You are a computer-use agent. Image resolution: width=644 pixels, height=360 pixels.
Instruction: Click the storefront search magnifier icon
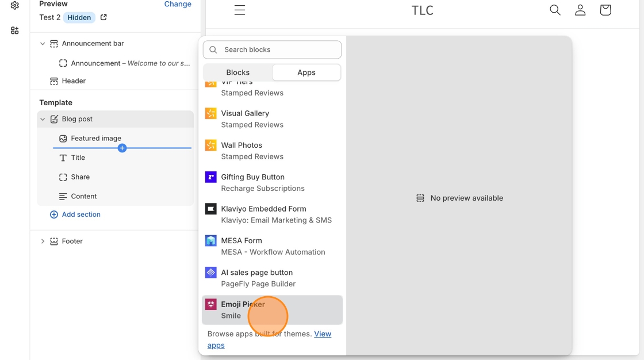click(555, 10)
